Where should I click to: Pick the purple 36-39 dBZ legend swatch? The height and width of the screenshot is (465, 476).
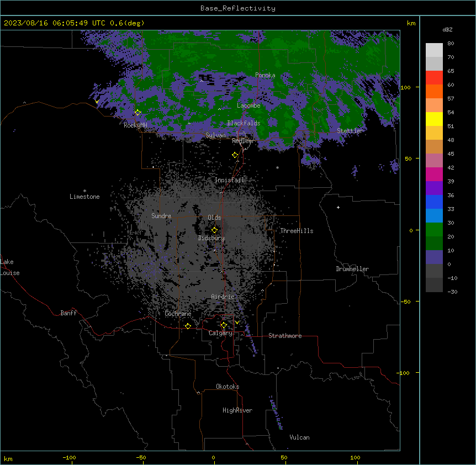pos(434,188)
